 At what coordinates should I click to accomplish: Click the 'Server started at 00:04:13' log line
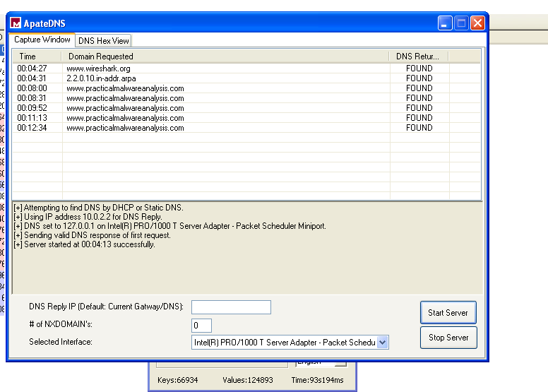pyautogui.click(x=84, y=244)
